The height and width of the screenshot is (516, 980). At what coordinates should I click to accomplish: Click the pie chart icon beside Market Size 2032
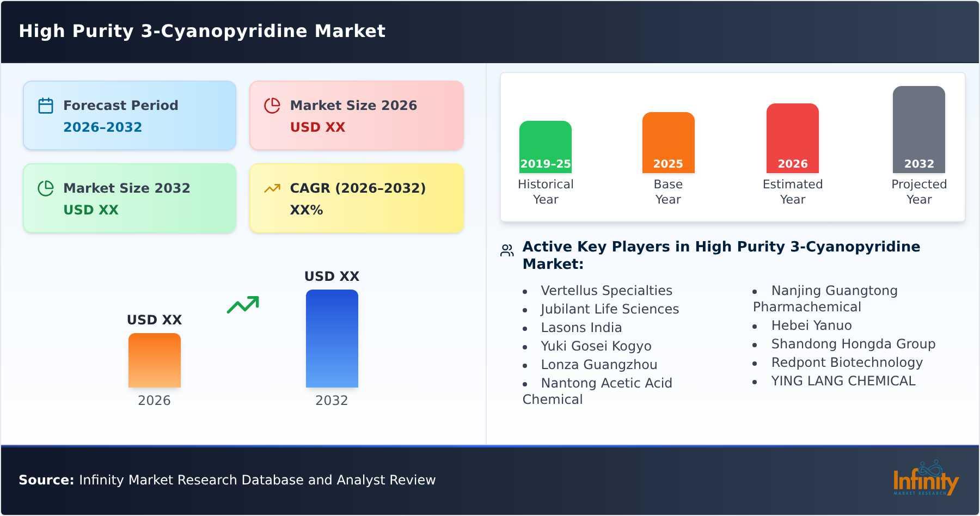[x=46, y=188]
